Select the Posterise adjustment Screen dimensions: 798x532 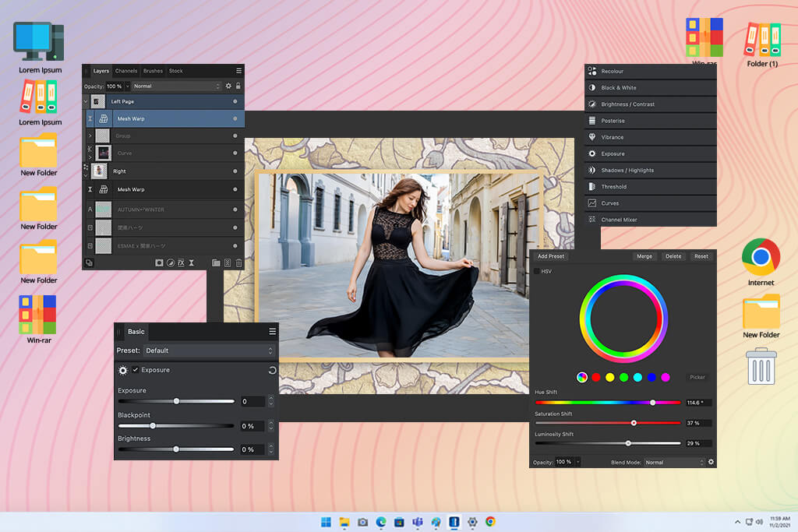(651, 121)
